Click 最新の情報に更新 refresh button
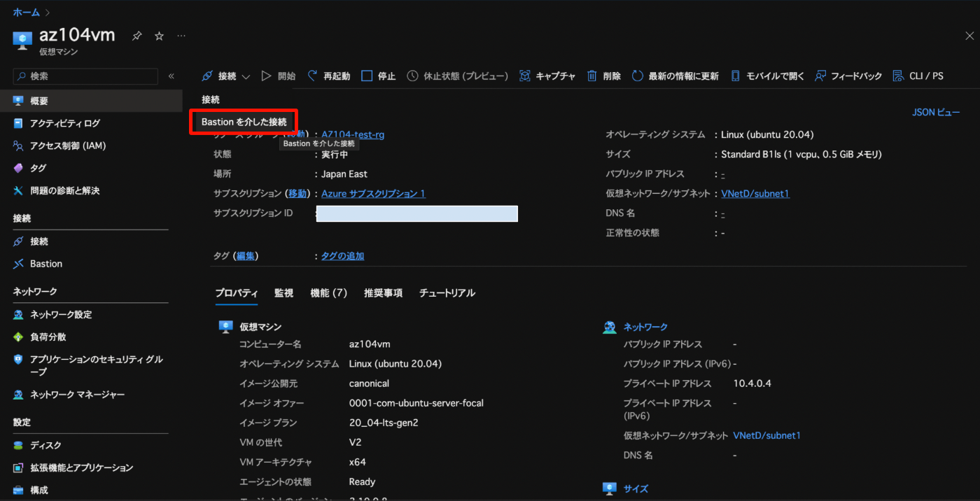 point(675,76)
